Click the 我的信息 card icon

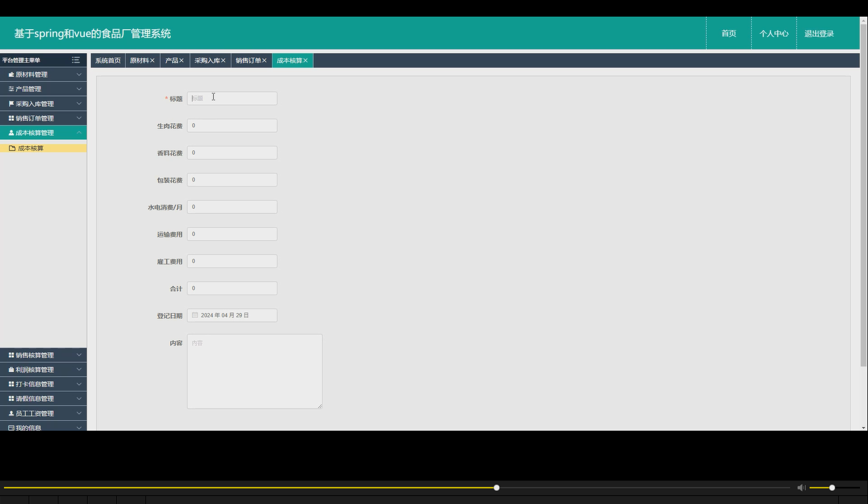[11, 428]
